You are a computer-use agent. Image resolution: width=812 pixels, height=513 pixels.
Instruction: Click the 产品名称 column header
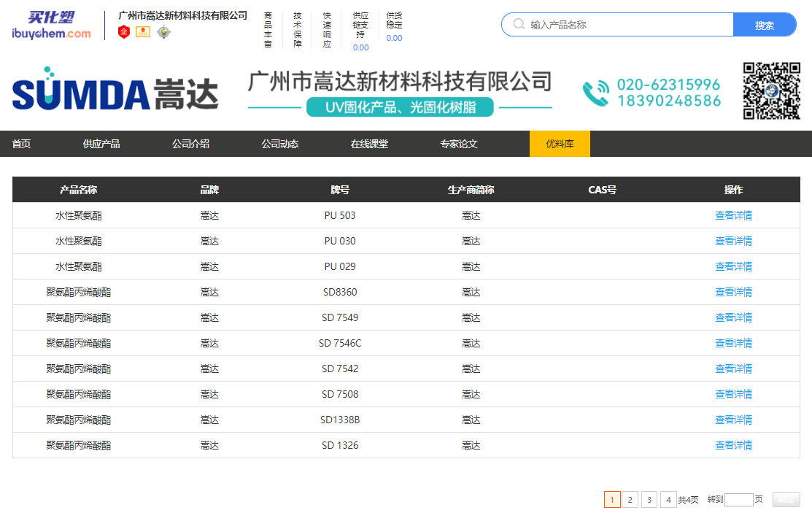pyautogui.click(x=78, y=190)
